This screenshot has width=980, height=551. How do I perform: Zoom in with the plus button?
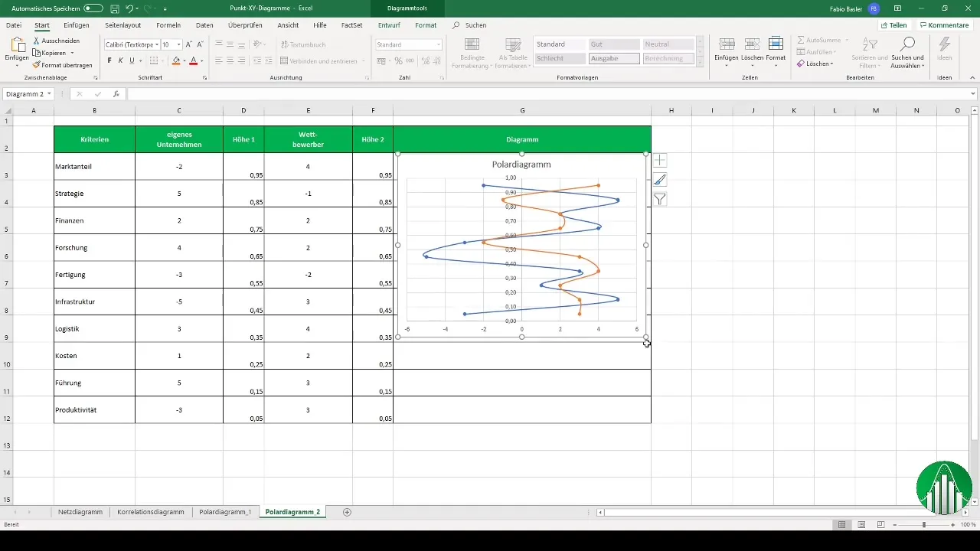pyautogui.click(x=953, y=525)
